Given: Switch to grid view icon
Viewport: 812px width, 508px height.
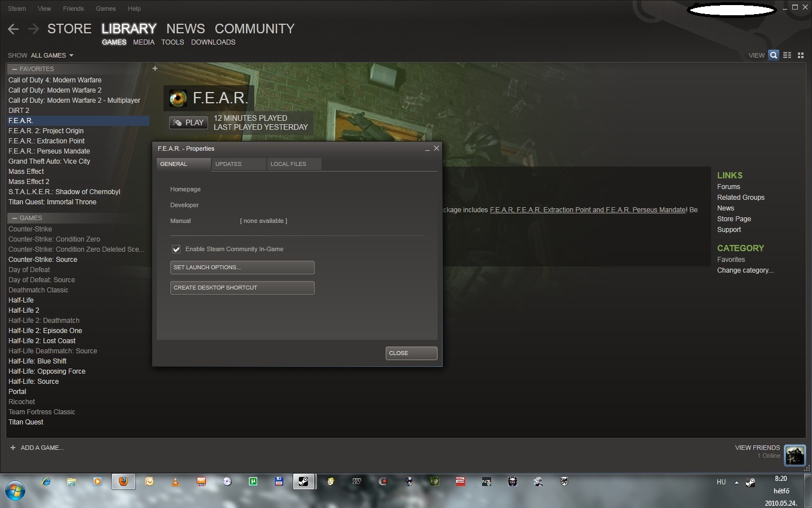Looking at the screenshot, I should [x=800, y=55].
